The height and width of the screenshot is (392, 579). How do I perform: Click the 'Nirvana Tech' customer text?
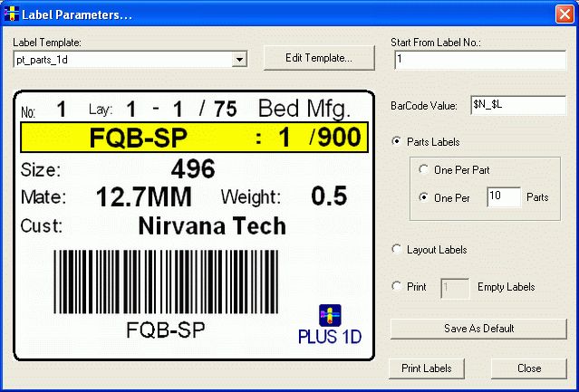click(x=212, y=225)
